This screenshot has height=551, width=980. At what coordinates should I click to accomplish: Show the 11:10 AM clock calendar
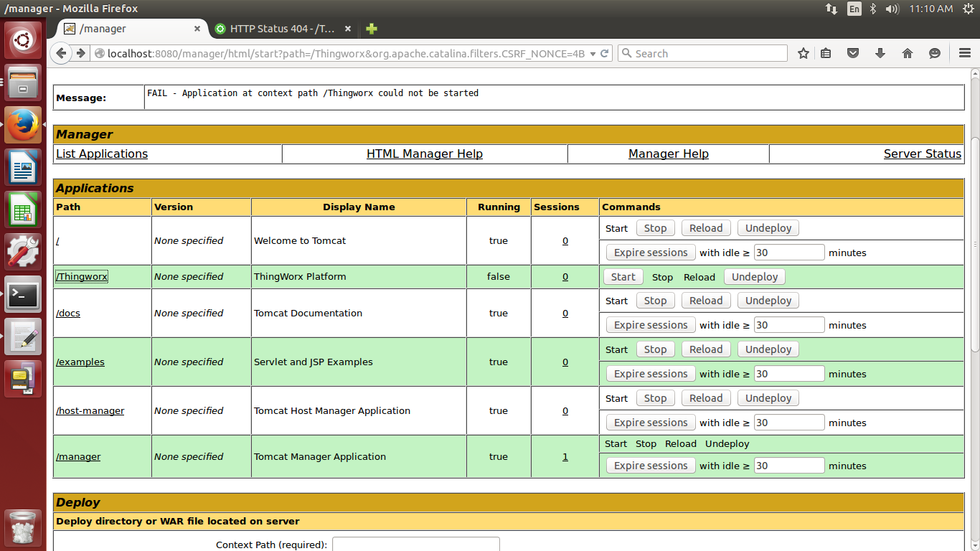tap(930, 9)
